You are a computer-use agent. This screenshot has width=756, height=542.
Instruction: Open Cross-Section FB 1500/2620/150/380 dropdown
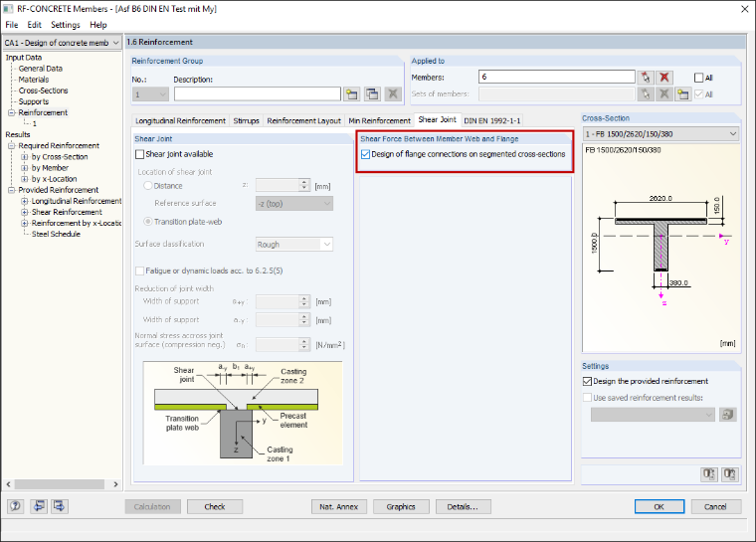coord(661,134)
